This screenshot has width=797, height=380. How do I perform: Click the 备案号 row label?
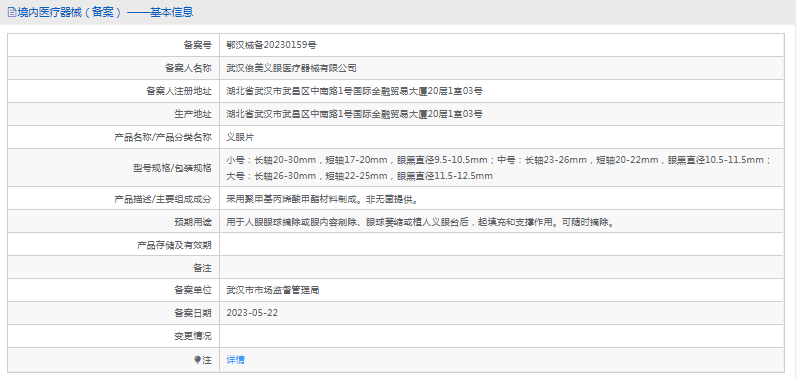click(197, 45)
